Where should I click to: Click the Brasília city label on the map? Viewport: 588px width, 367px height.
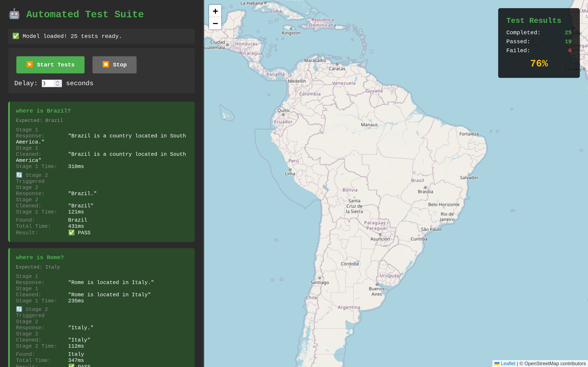[x=425, y=191]
